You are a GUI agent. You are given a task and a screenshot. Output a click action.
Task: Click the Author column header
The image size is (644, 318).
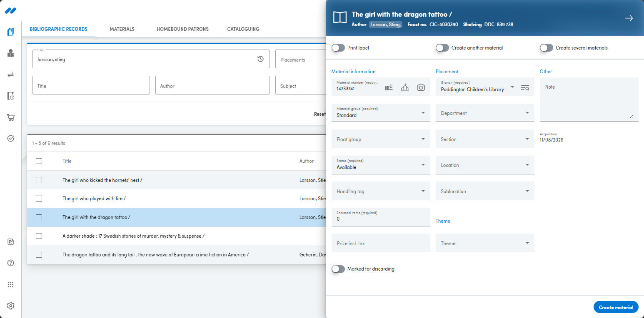(x=307, y=161)
